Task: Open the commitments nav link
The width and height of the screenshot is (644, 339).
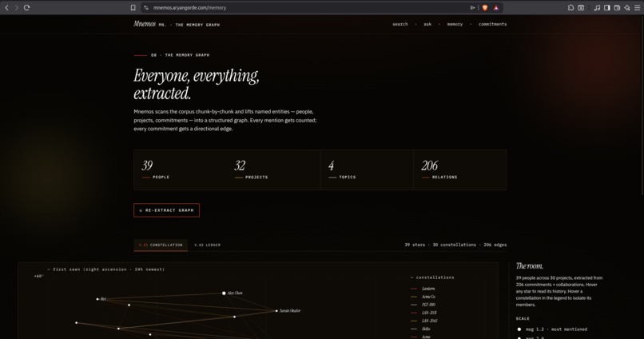Action: [492, 24]
